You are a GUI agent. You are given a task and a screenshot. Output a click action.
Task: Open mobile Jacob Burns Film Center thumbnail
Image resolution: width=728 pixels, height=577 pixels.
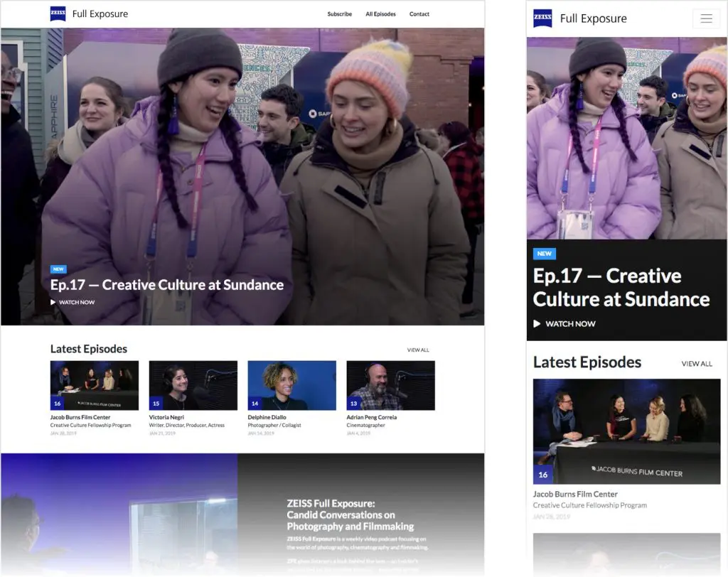click(x=626, y=431)
